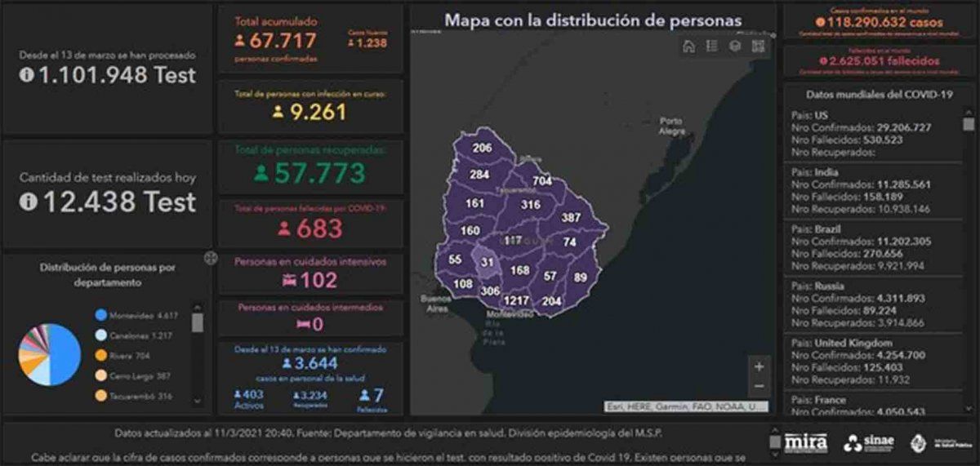Click the sinae logo in footer
The height and width of the screenshot is (466, 980).
(869, 442)
